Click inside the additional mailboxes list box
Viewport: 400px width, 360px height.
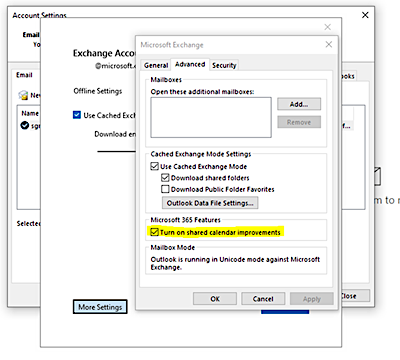pyautogui.click(x=211, y=117)
